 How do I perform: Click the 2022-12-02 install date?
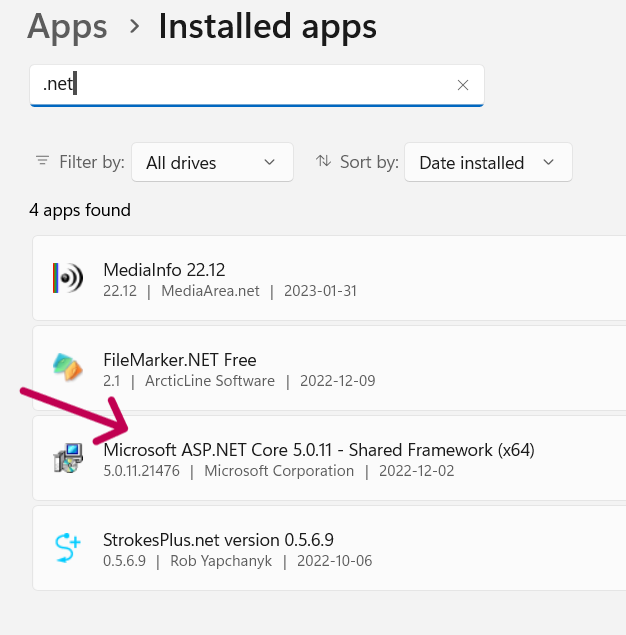tap(417, 471)
